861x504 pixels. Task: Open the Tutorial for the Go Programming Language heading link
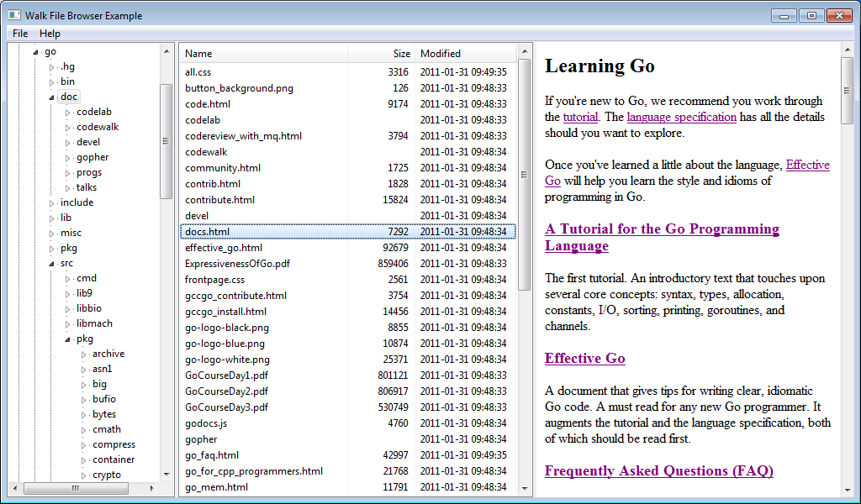pyautogui.click(x=663, y=237)
